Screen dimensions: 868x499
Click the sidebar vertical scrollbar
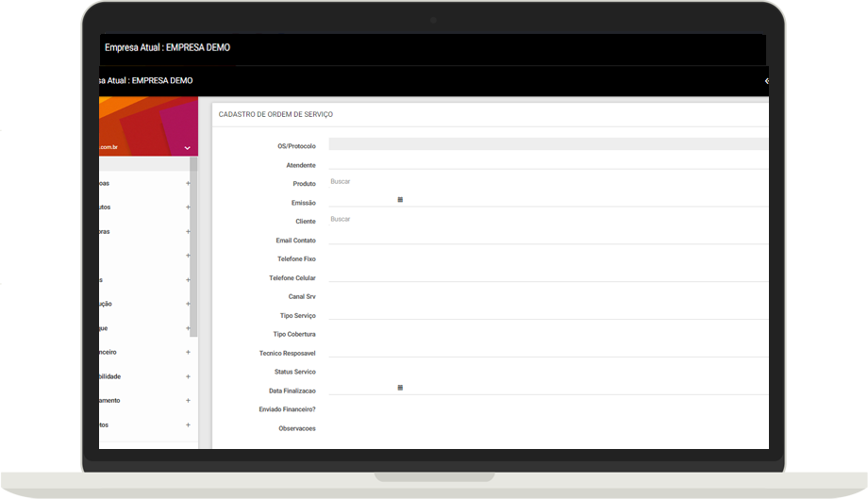(193, 247)
